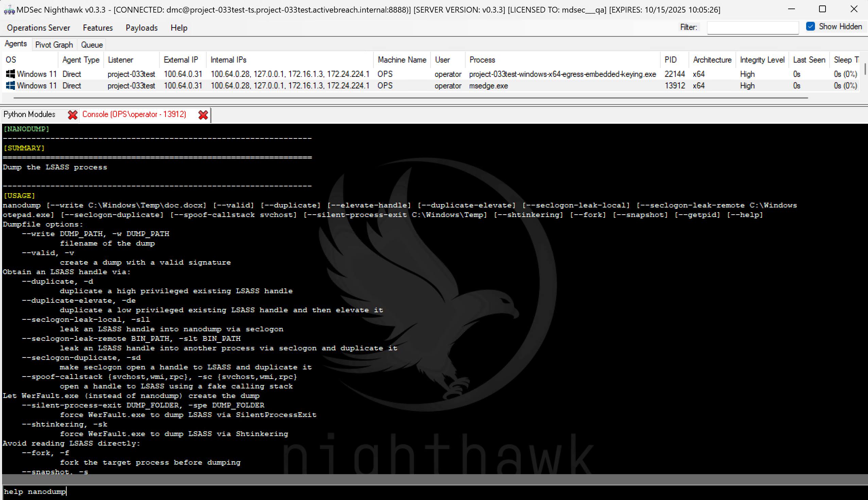Open the Operations Server menu

coord(38,28)
